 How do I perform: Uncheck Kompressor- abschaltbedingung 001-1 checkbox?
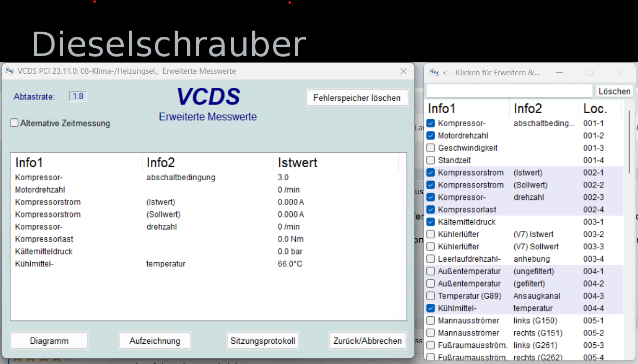(x=431, y=124)
